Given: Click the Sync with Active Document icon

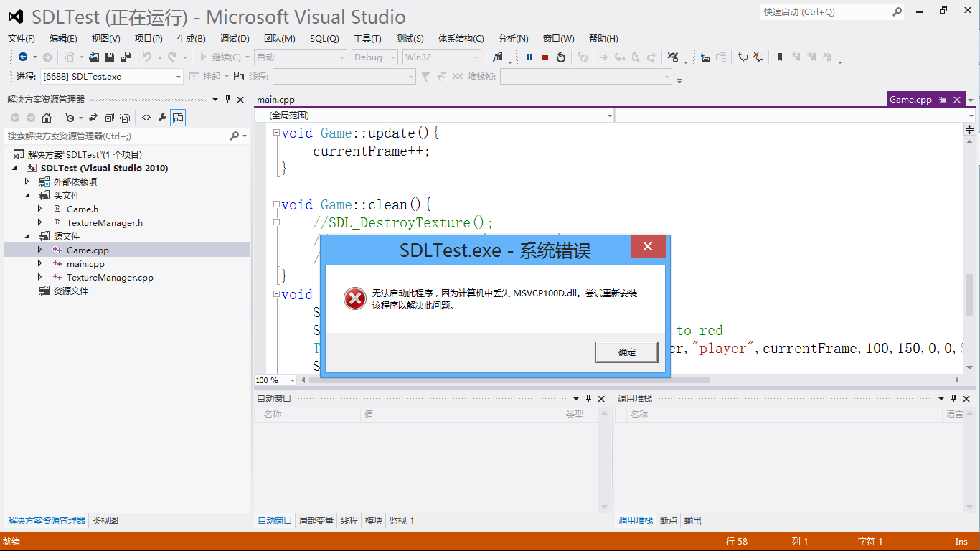Looking at the screenshot, I should tap(93, 118).
